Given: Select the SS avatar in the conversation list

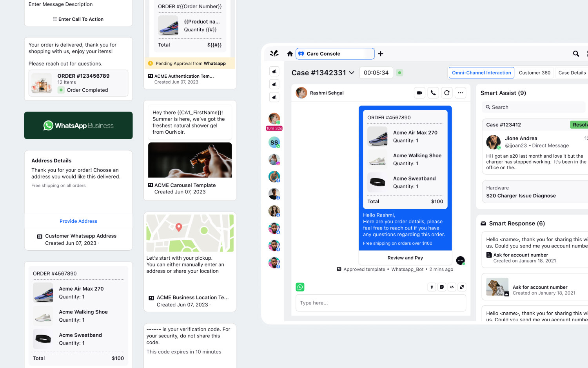Looking at the screenshot, I should coord(274,142).
